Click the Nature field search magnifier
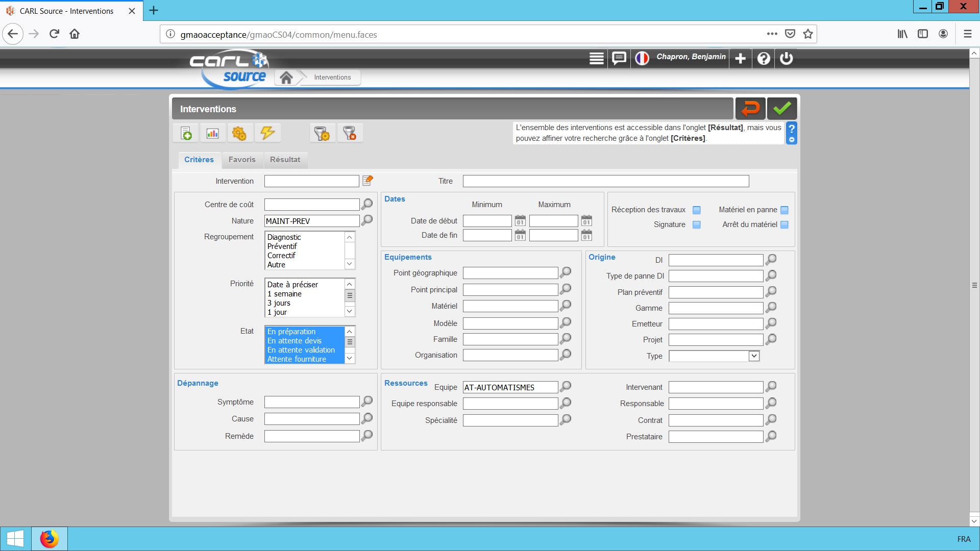The image size is (980, 551). [x=367, y=220]
